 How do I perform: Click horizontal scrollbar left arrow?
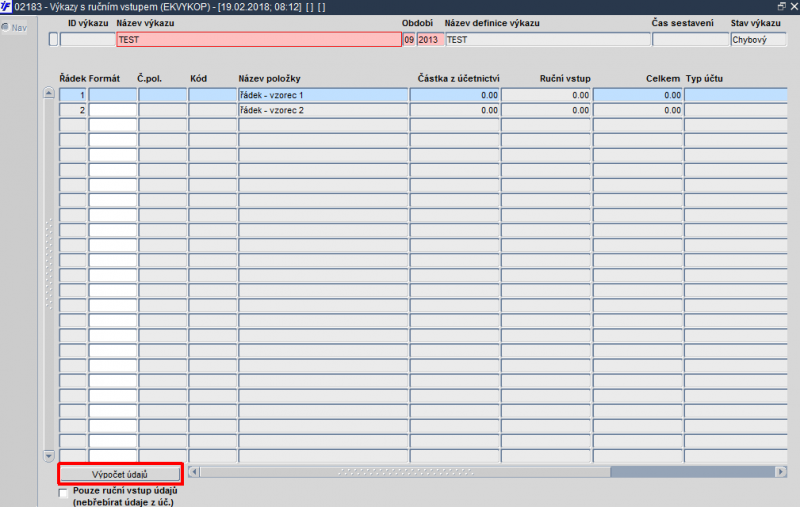[x=194, y=472]
